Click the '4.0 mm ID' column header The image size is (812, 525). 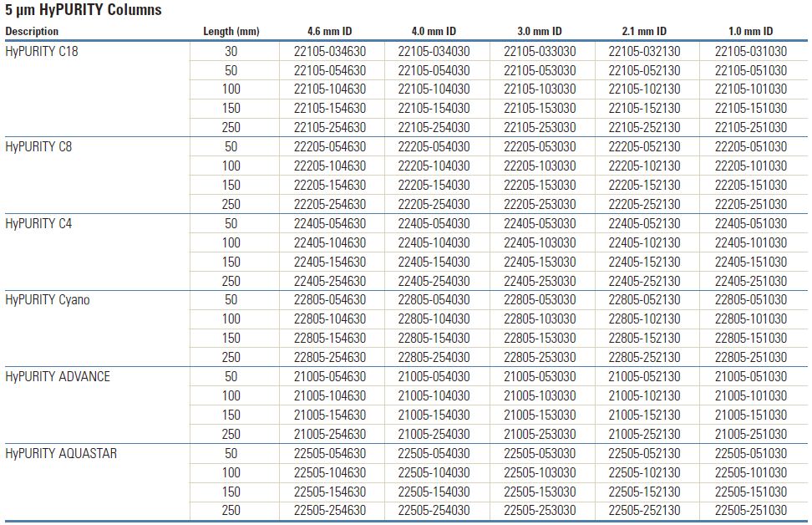click(434, 31)
